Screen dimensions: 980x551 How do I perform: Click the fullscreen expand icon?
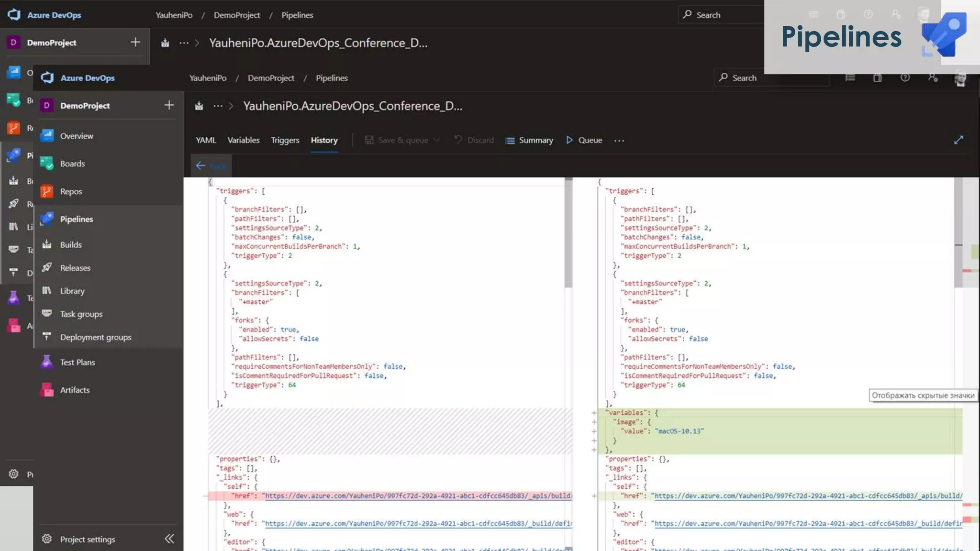click(958, 140)
